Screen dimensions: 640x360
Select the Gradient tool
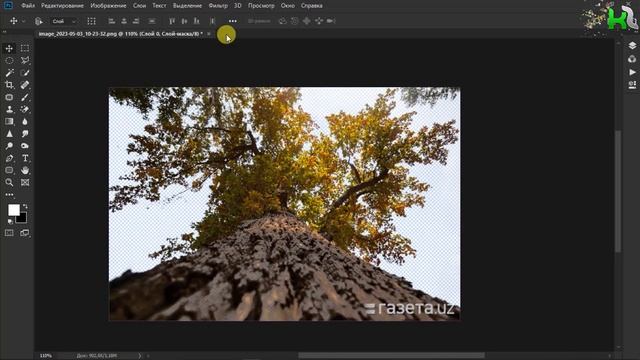[x=9, y=122]
